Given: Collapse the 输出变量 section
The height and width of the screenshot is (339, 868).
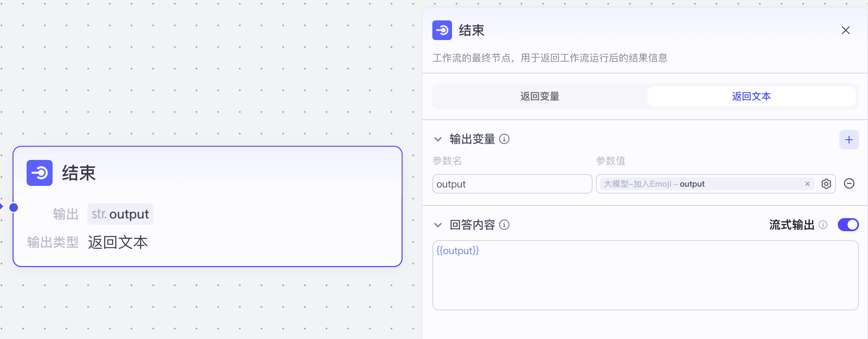Looking at the screenshot, I should point(438,139).
